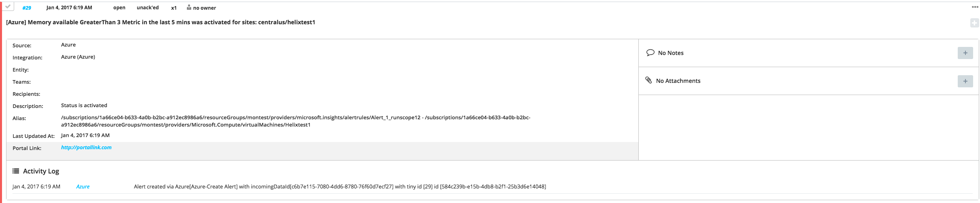
Task: Add a note with the plus button
Action: [965, 53]
